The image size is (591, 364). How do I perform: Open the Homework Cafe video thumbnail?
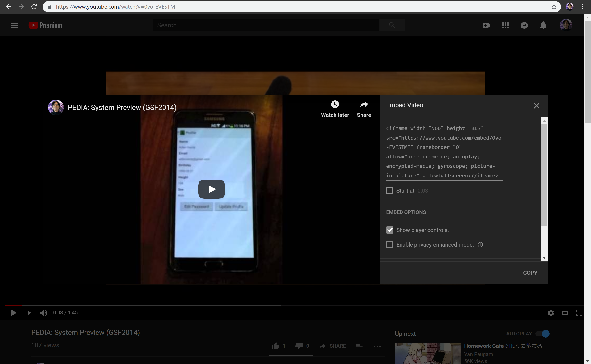(427, 353)
